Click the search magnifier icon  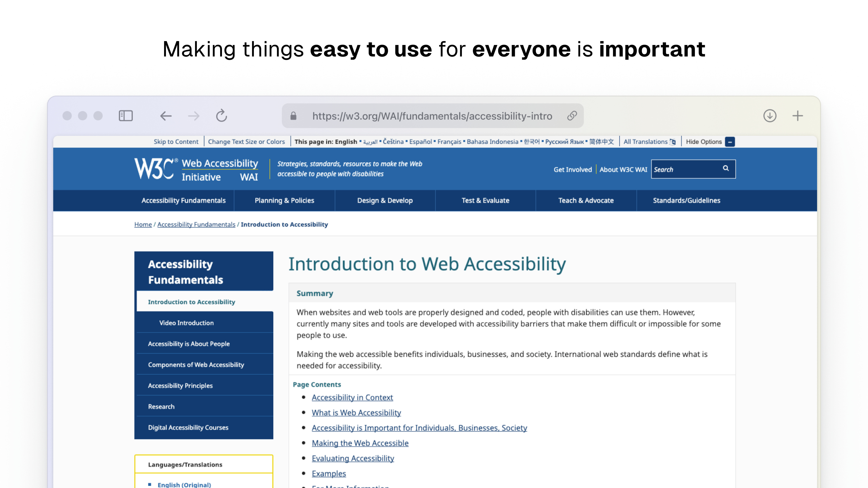[x=726, y=168]
